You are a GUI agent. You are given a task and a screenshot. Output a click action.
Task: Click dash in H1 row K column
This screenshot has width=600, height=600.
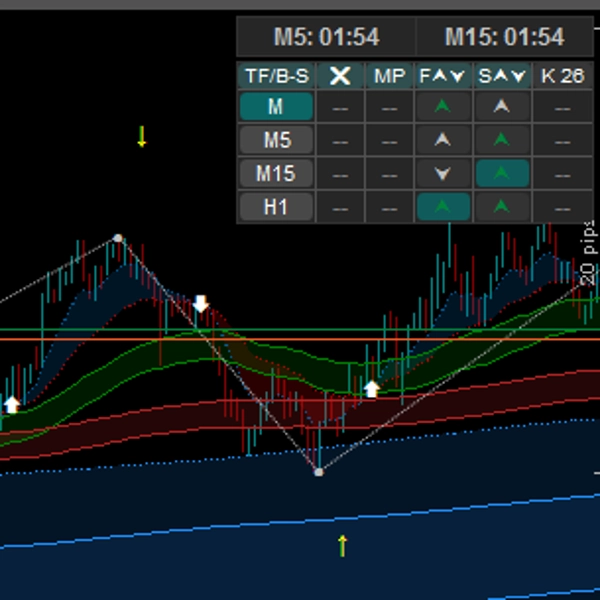coord(562,209)
